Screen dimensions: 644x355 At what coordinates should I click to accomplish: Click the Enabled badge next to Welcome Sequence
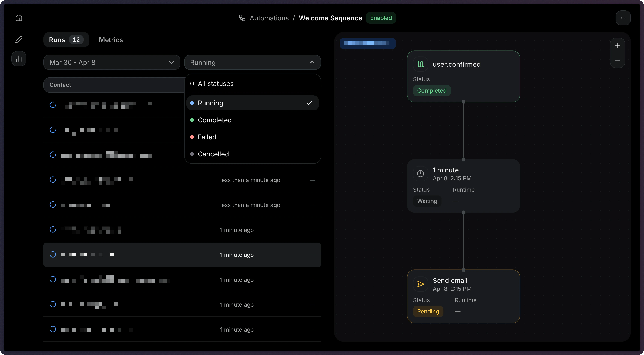tap(381, 18)
